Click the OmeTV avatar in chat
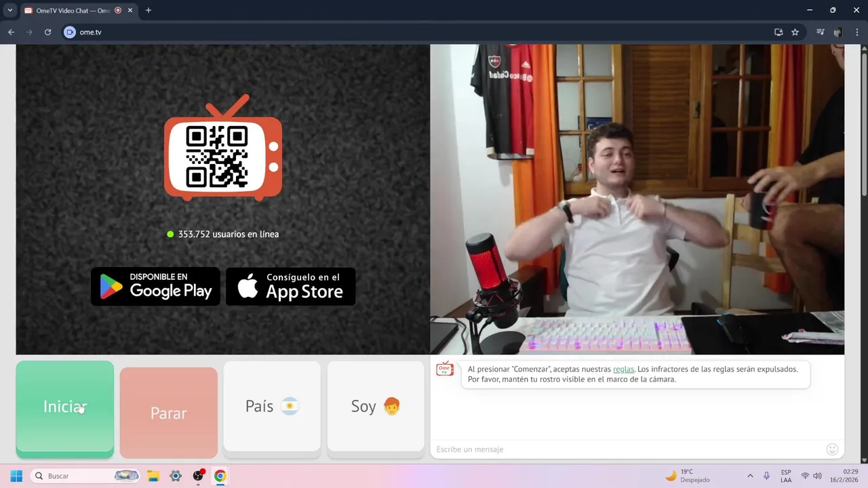This screenshot has height=488, width=868. click(x=445, y=369)
